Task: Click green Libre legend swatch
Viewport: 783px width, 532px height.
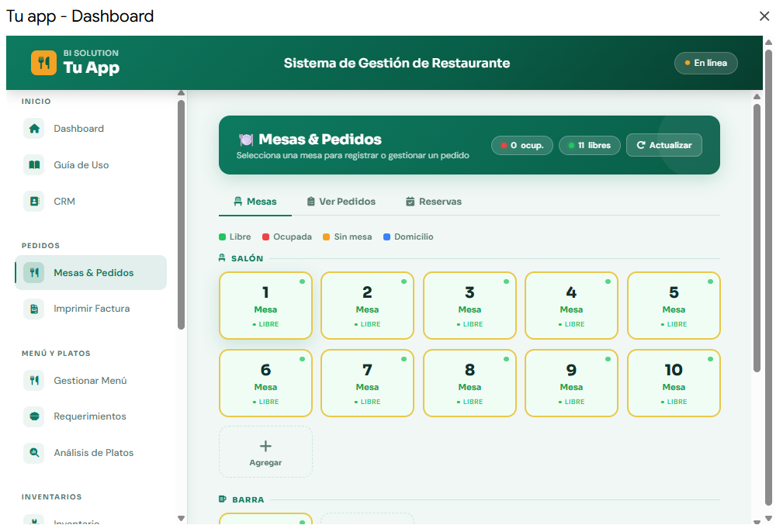Action: [x=222, y=237]
